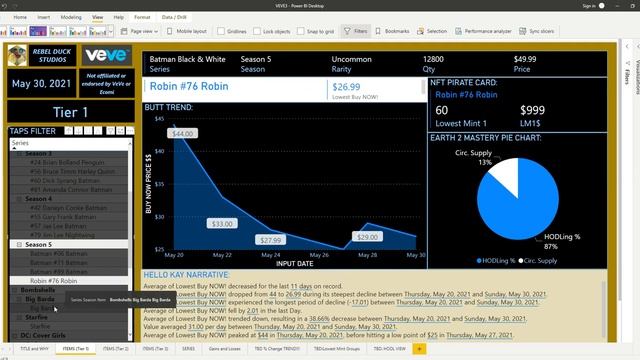The image size is (640, 360).
Task: Open the Selection pane
Action: pos(432,31)
